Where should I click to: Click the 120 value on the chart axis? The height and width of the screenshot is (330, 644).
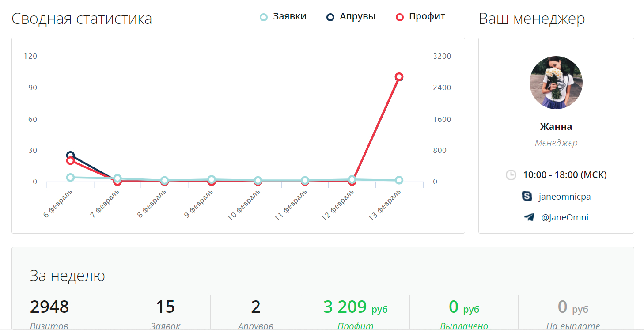coord(31,57)
